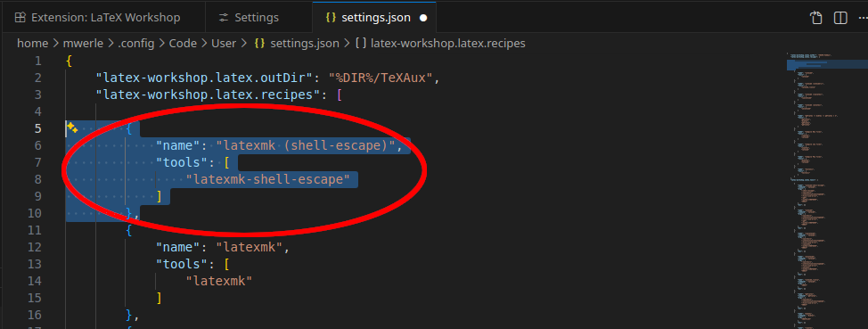Click the "latex-workshop.latex.recipes" key on line 3
This screenshot has width=868, height=329.
209,95
